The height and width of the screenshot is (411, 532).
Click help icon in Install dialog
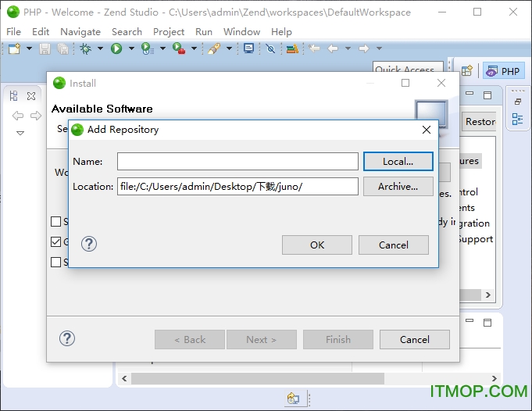click(x=67, y=338)
